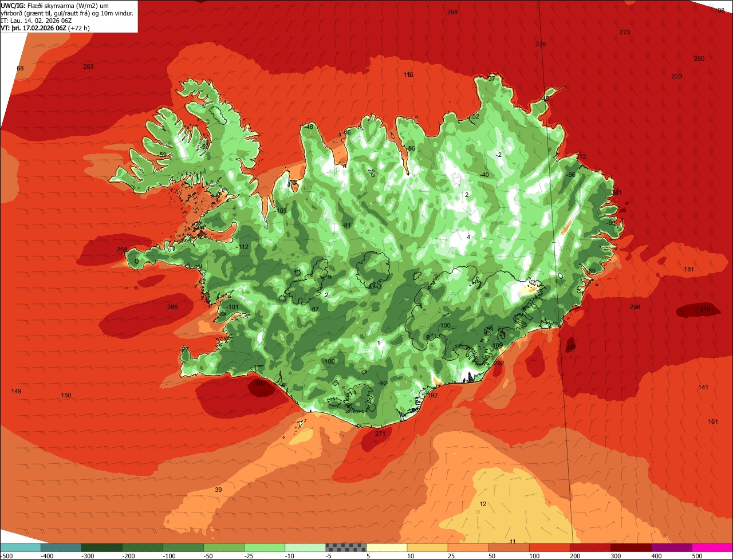Image resolution: width=733 pixels, height=560 pixels.
Task: Click the light green -25 to -10 swatch
Action: point(264,547)
